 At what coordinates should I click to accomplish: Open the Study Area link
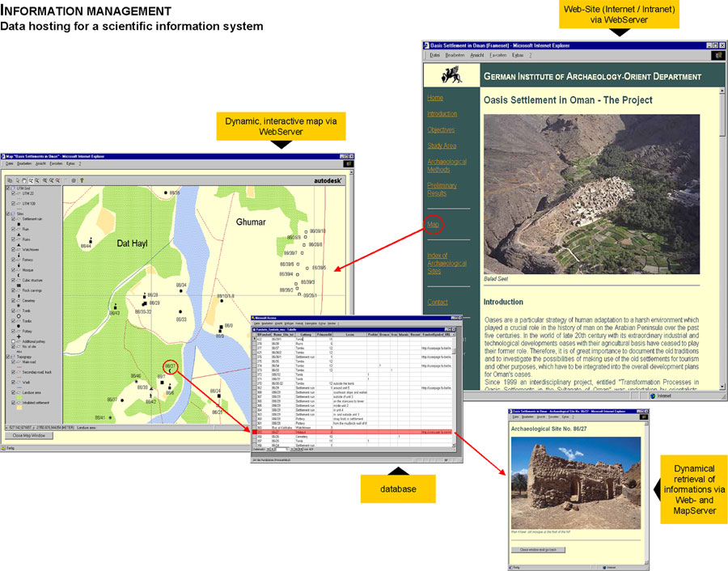tap(442, 146)
